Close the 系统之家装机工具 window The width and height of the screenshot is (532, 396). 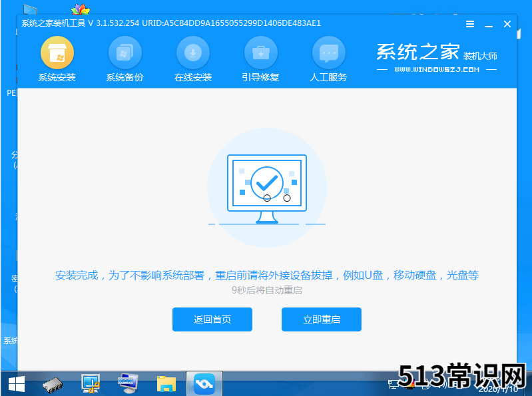click(x=507, y=24)
